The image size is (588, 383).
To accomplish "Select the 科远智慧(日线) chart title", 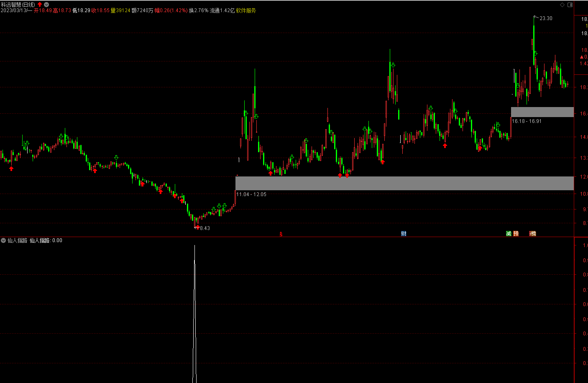I will (18, 5).
